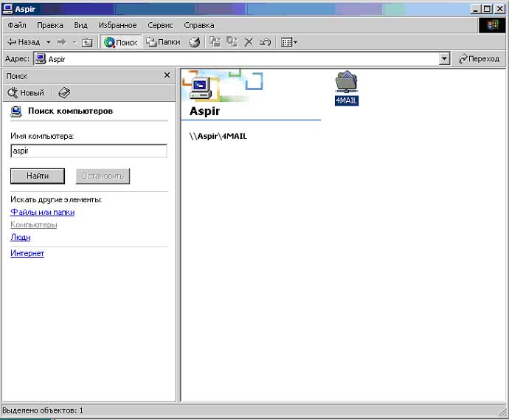Click the Forward arrow icon
Viewport: 509px width, 420px height.
(61, 42)
